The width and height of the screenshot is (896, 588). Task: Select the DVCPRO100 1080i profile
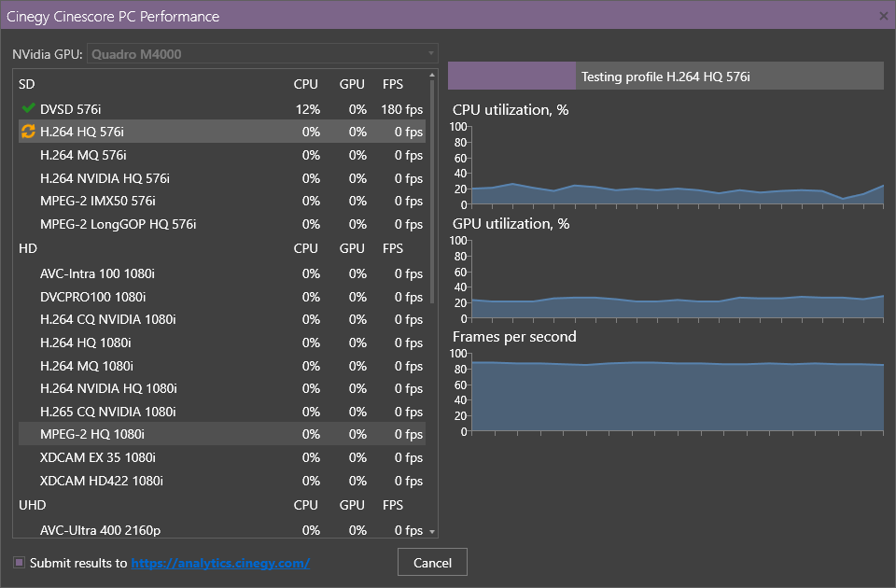coord(222,297)
